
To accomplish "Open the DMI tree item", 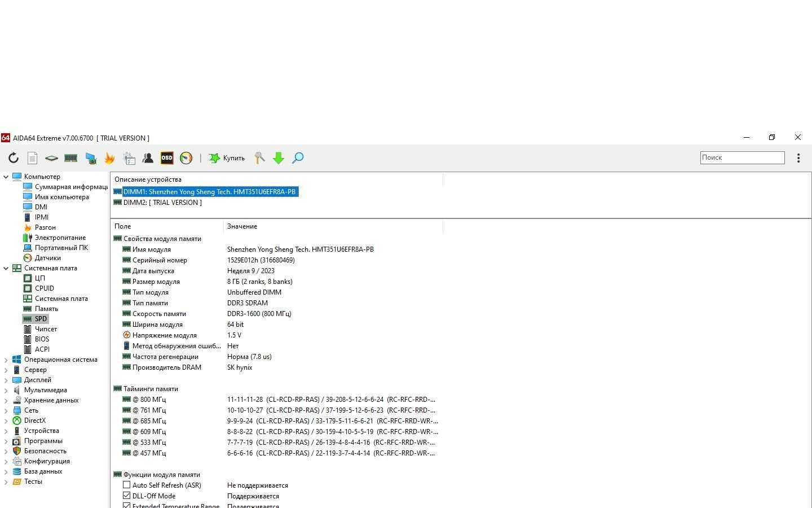I will [35, 207].
